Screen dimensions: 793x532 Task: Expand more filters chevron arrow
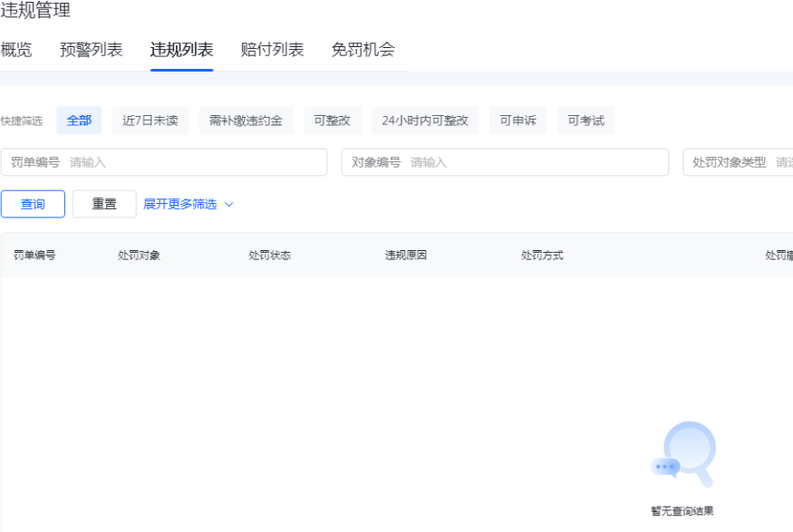click(229, 204)
